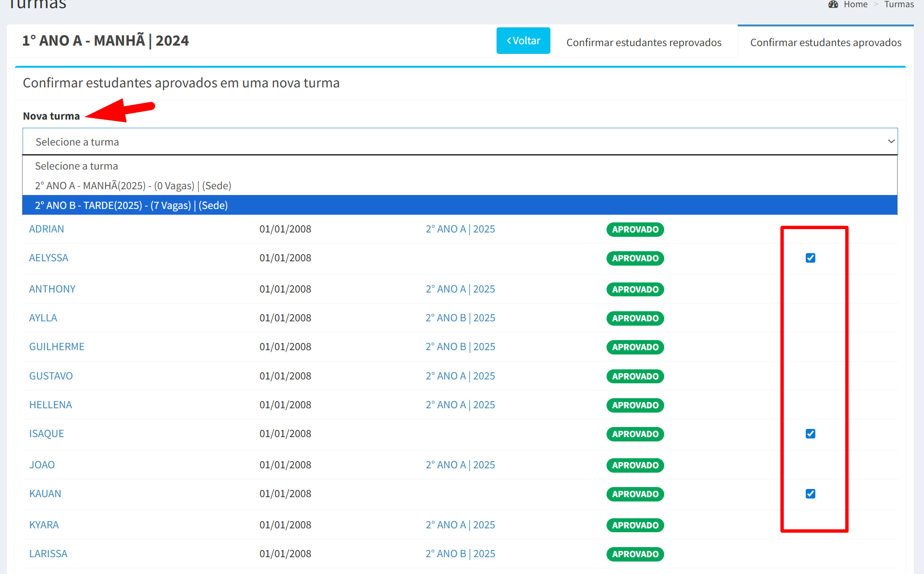Select 2° ANO B - TARDE(2025) option
Screen dimensions: 924x574
point(131,205)
